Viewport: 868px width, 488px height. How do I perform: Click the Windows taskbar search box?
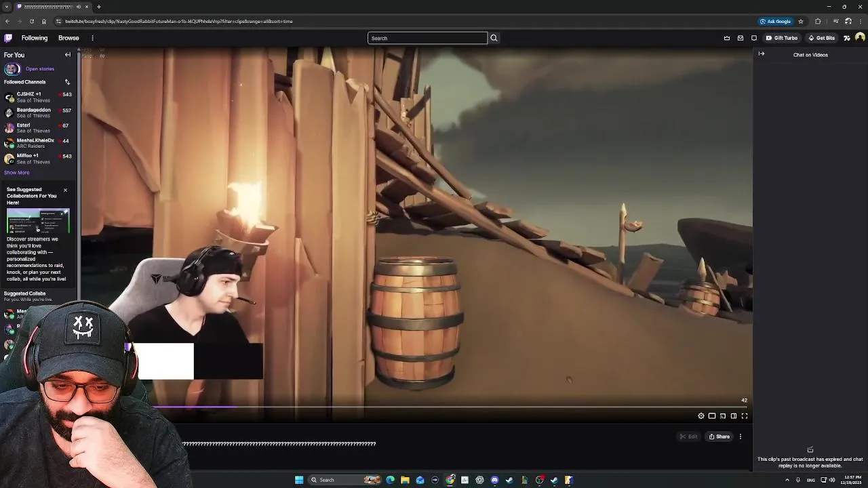pos(344,480)
